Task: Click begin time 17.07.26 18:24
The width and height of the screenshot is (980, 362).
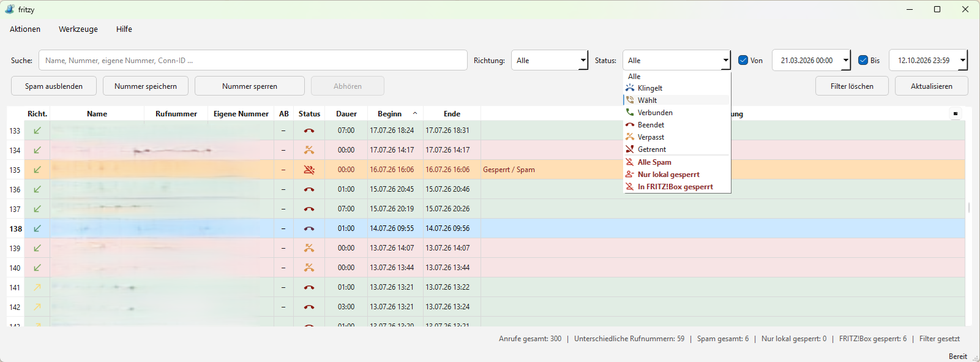Action: pyautogui.click(x=392, y=130)
